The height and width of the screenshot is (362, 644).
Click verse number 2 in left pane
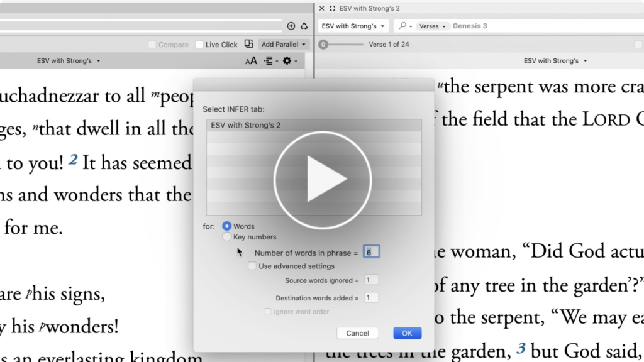73,159
